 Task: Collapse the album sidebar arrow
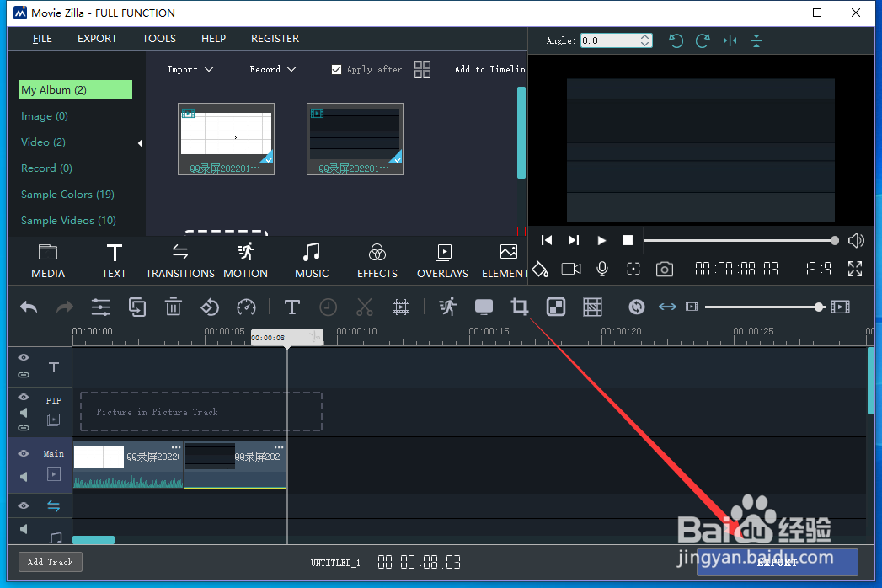(x=140, y=143)
